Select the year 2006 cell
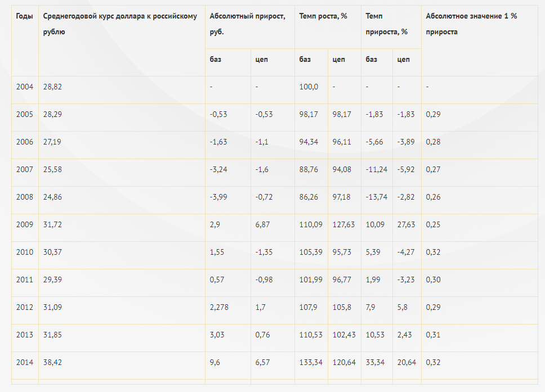The height and width of the screenshot is (392, 545). point(25,142)
